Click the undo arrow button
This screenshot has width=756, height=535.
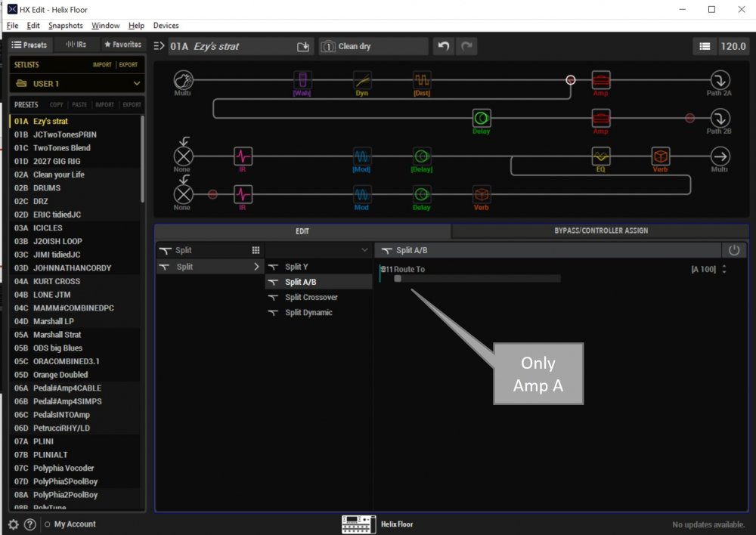444,46
